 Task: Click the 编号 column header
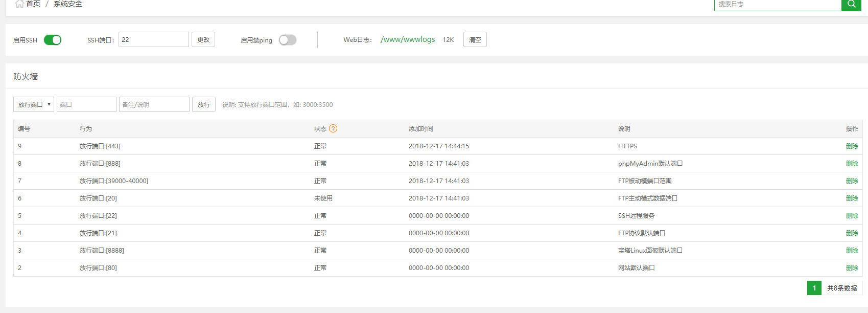click(x=24, y=128)
